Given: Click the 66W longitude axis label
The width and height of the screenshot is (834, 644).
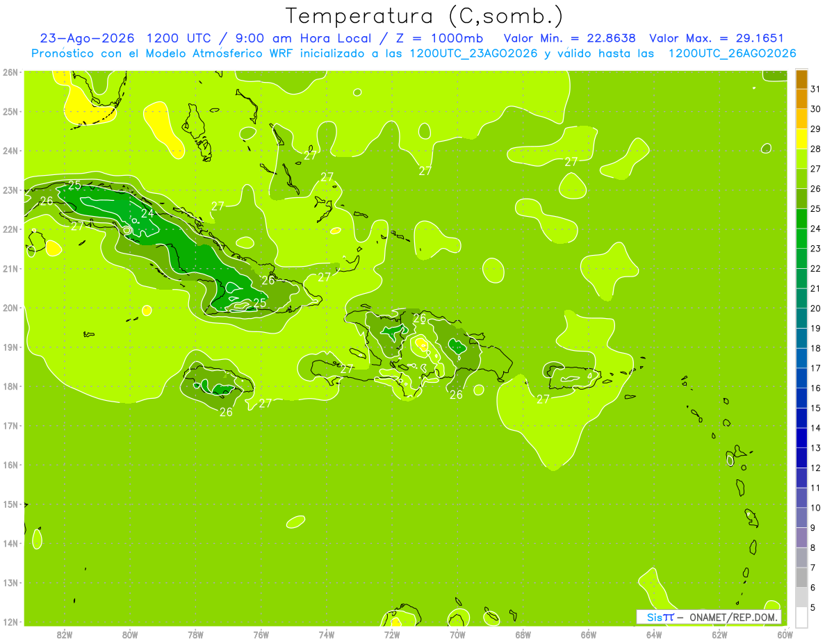Looking at the screenshot, I should click(589, 634).
